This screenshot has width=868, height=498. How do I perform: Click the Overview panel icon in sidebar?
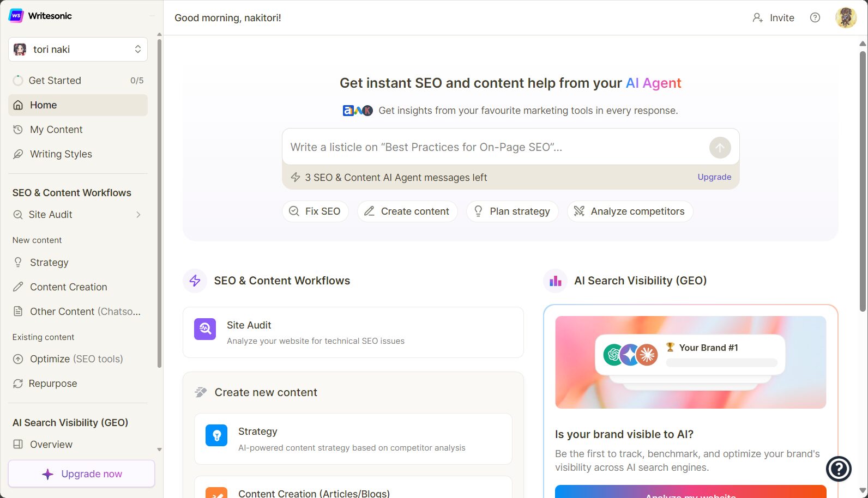[18, 445]
